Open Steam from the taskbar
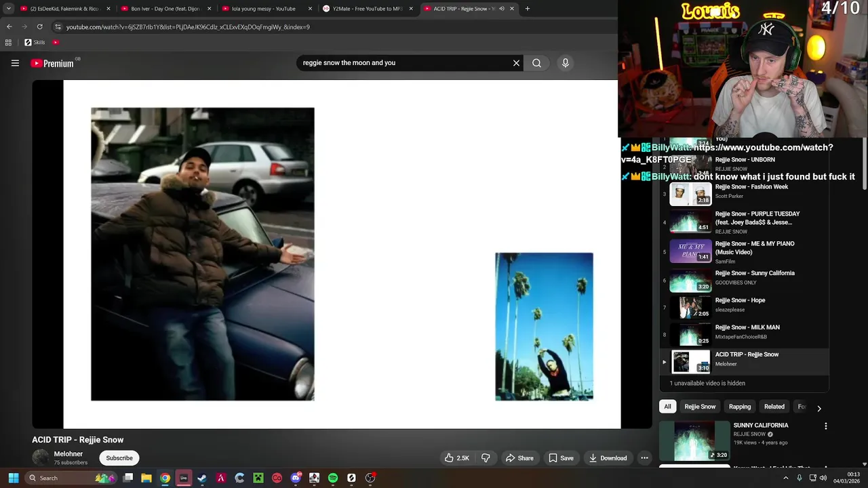868x488 pixels. [x=202, y=478]
